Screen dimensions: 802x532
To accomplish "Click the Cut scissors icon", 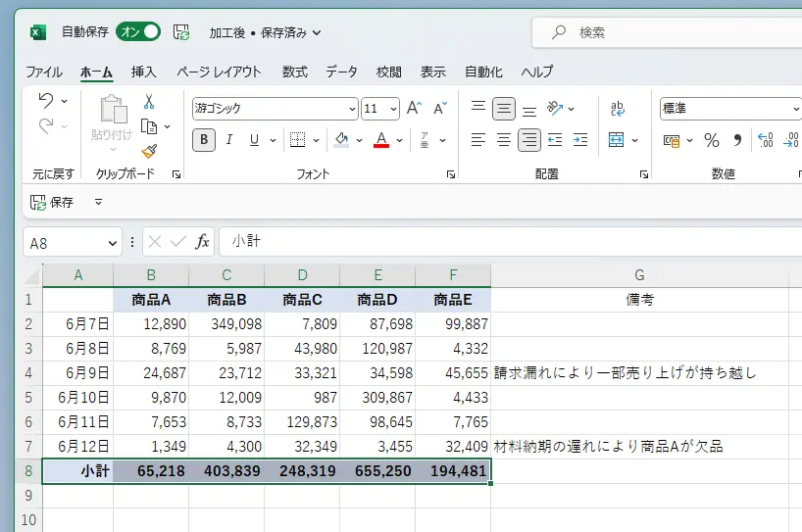I will point(149,102).
